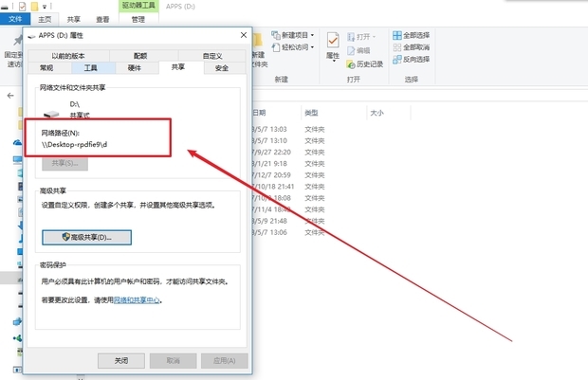Sort by the 日期 column header
Image resolution: width=588 pixels, height=380 pixels.
(x=259, y=113)
